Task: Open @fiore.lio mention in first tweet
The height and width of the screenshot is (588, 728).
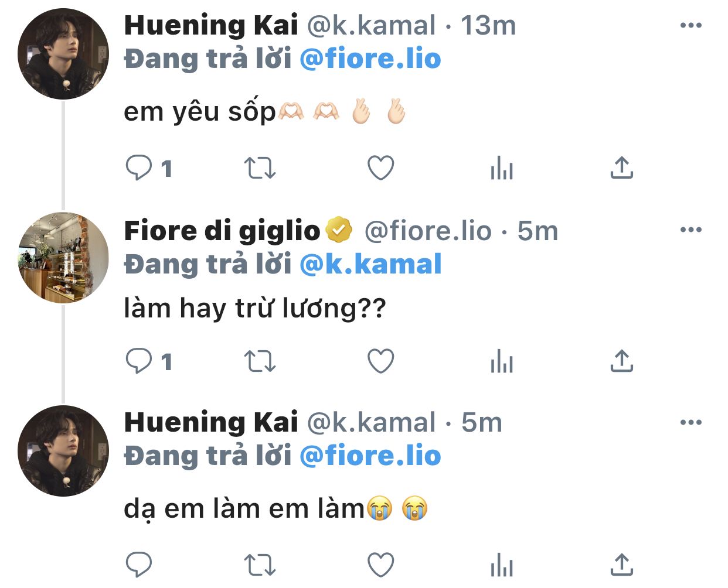Action: [x=370, y=59]
